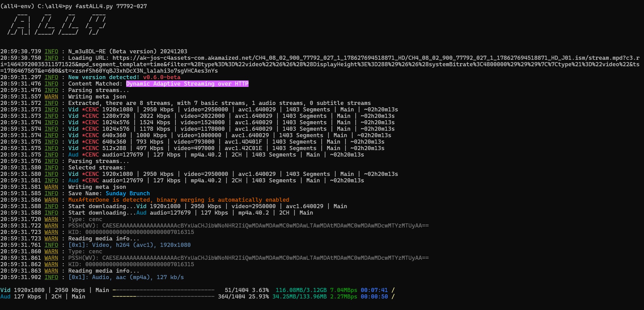The width and height of the screenshot is (644, 310).
Task: Click 'Extracted, there are 8 streams' line
Action: pyautogui.click(x=220, y=103)
